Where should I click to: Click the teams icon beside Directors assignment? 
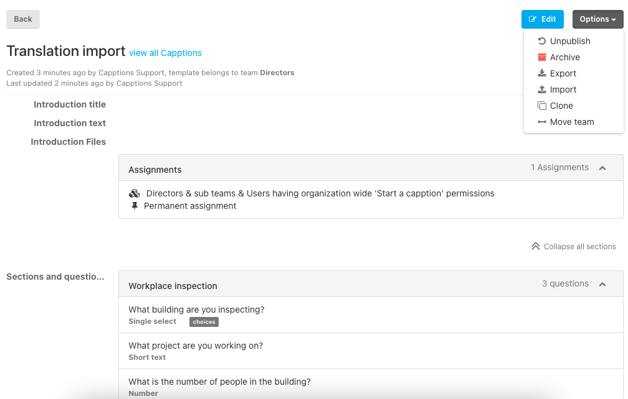(x=134, y=193)
